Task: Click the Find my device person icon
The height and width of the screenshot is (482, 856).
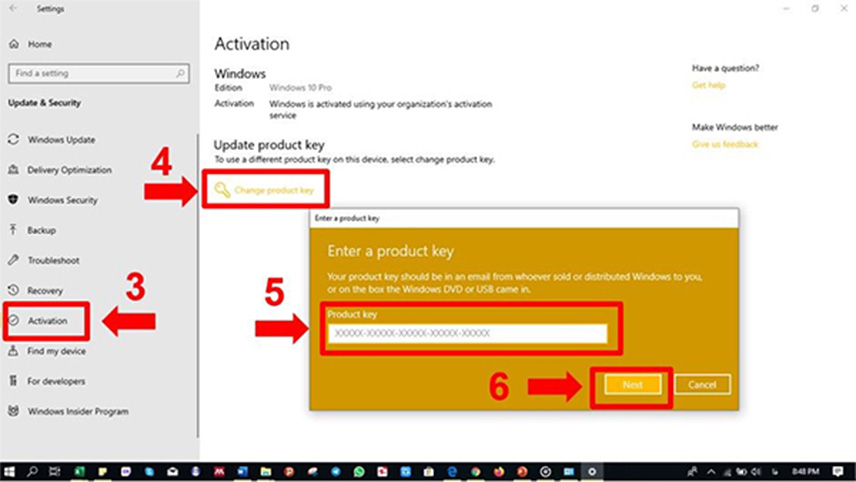Action: (x=14, y=350)
